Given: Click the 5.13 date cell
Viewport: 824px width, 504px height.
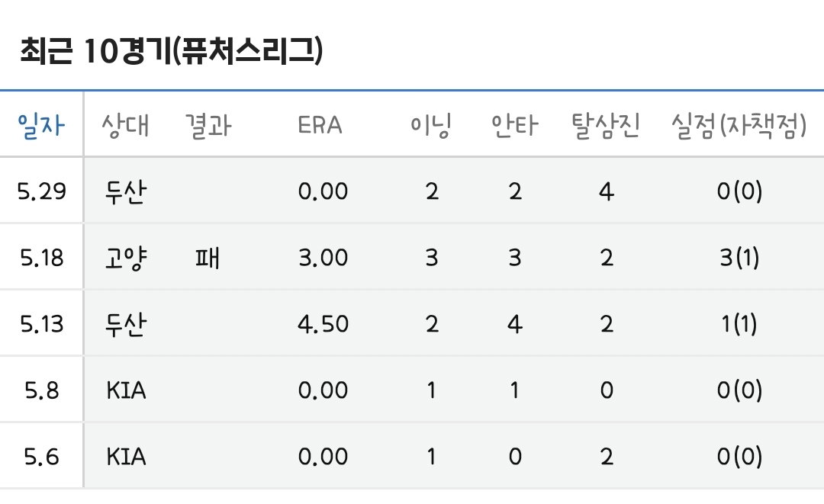Looking at the screenshot, I should click(42, 324).
